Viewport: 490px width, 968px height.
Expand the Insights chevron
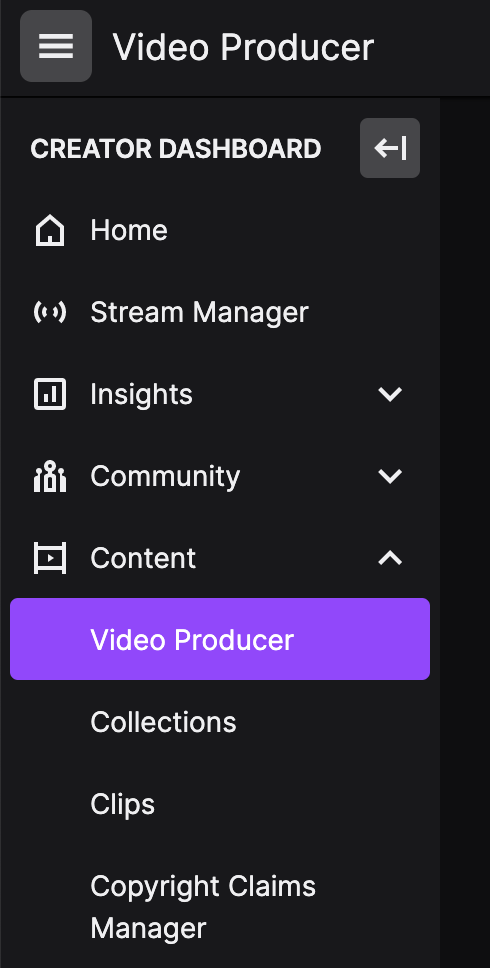(390, 394)
